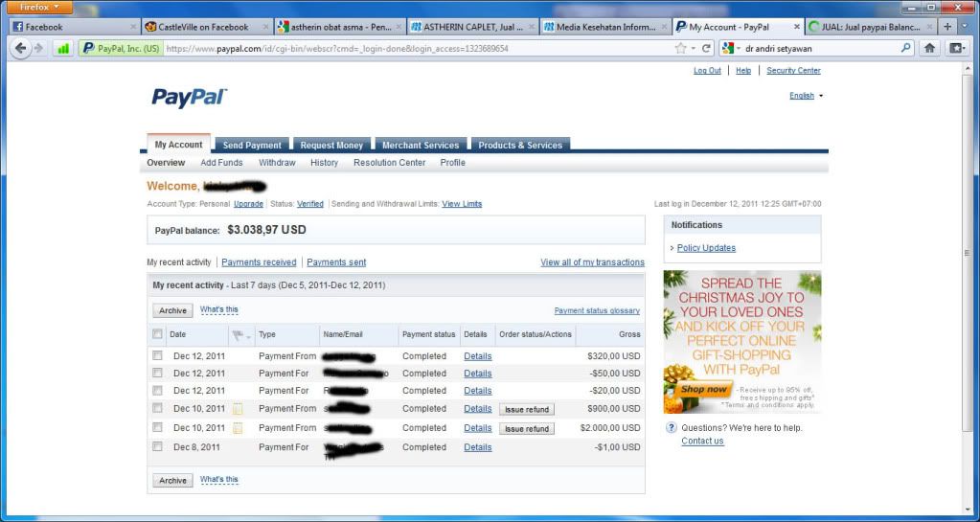This screenshot has height=522, width=980.
Task: Bookmark page with the star icon
Action: pos(680,48)
